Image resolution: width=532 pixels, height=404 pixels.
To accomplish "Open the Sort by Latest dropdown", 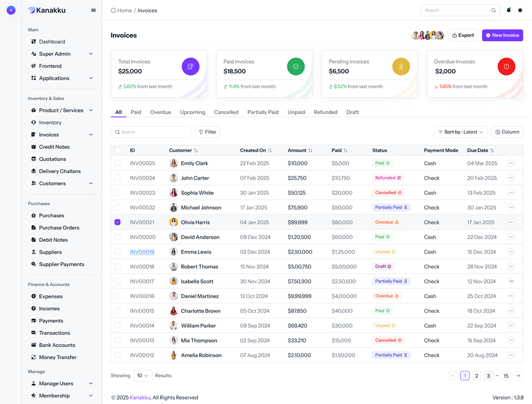I will tap(461, 132).
